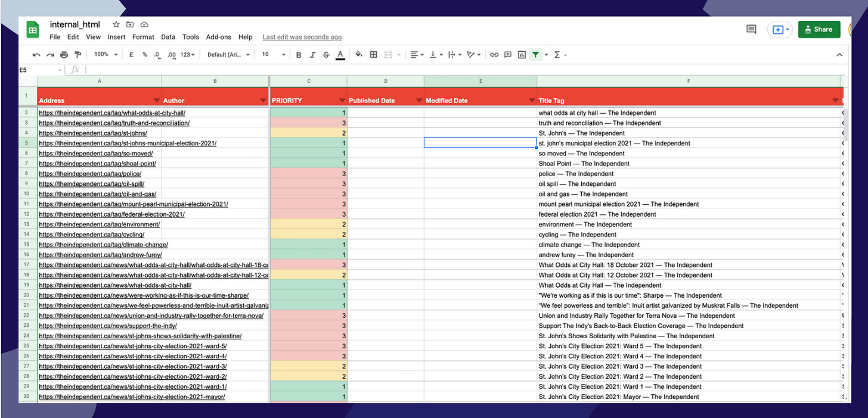This screenshot has height=418, width=868.
Task: Open the filter views dropdown arrow
Action: (546, 55)
